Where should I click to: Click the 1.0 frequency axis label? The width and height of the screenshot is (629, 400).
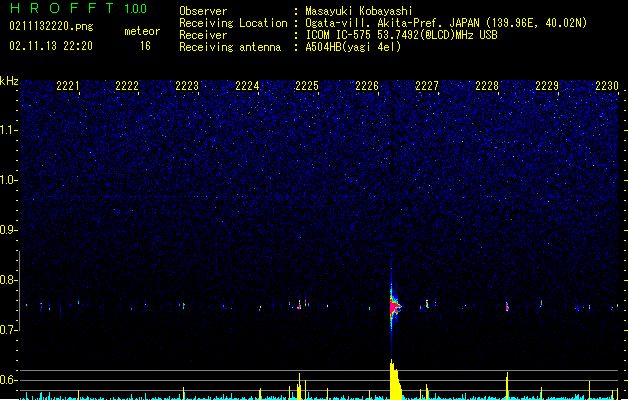[x=8, y=180]
